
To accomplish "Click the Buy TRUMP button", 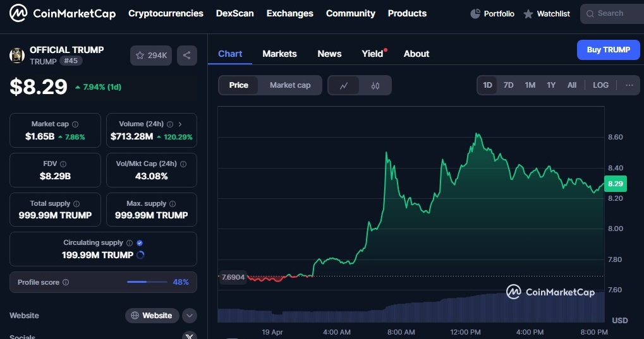I will click(x=608, y=50).
